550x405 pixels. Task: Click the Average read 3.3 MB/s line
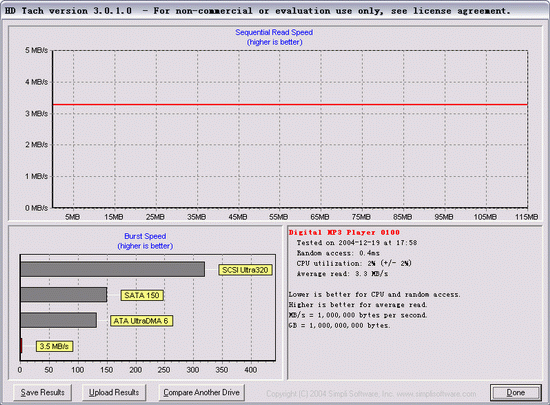click(x=342, y=274)
